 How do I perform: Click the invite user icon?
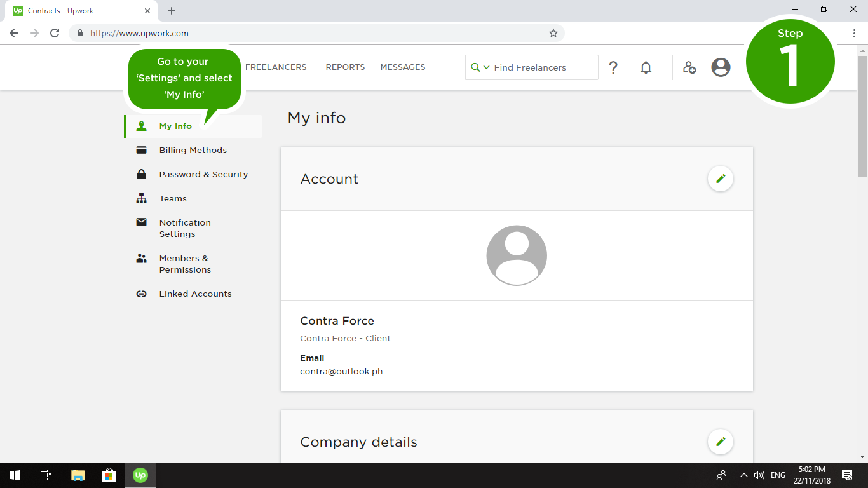point(689,67)
